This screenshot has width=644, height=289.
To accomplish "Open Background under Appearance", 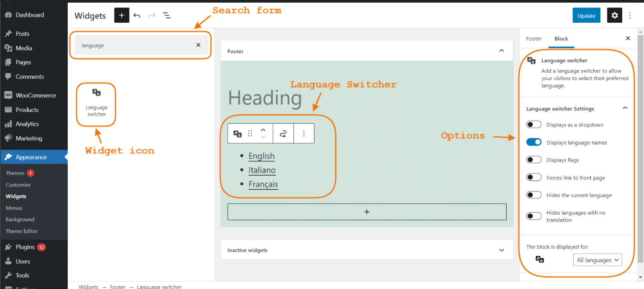I will click(20, 219).
